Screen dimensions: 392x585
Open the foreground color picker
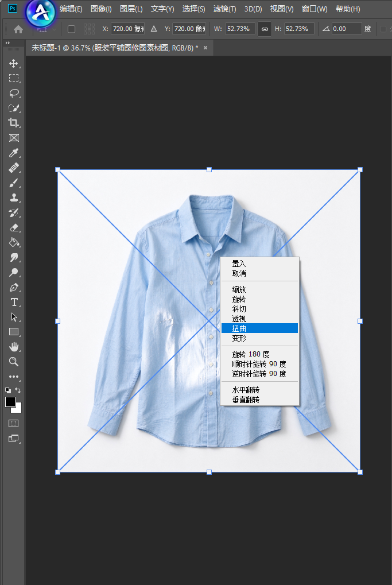(10, 402)
